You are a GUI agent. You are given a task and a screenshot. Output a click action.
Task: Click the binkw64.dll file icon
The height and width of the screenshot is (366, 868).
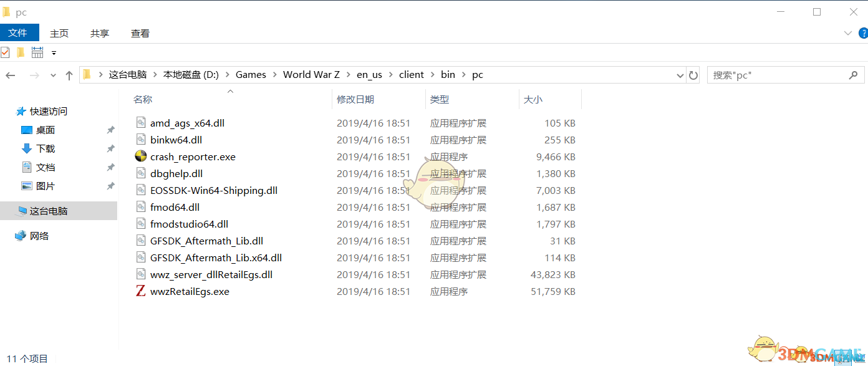(x=141, y=140)
